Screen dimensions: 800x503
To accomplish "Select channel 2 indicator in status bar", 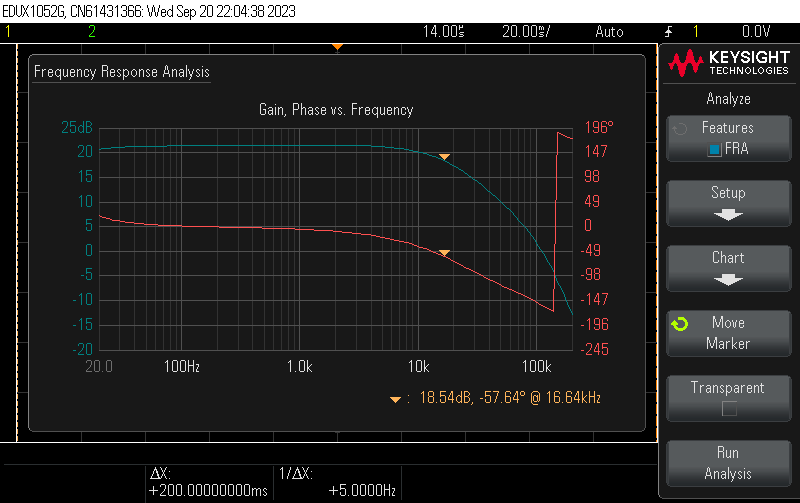I will pyautogui.click(x=92, y=32).
